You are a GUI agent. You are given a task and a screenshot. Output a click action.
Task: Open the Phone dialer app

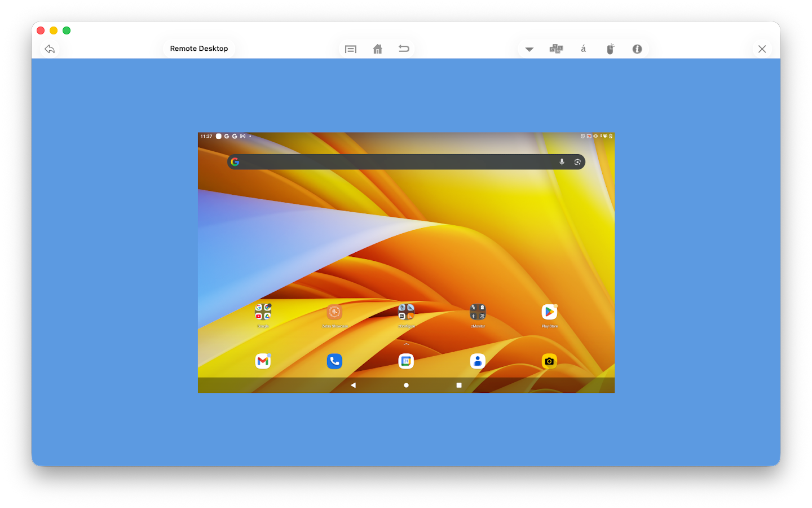(x=334, y=361)
